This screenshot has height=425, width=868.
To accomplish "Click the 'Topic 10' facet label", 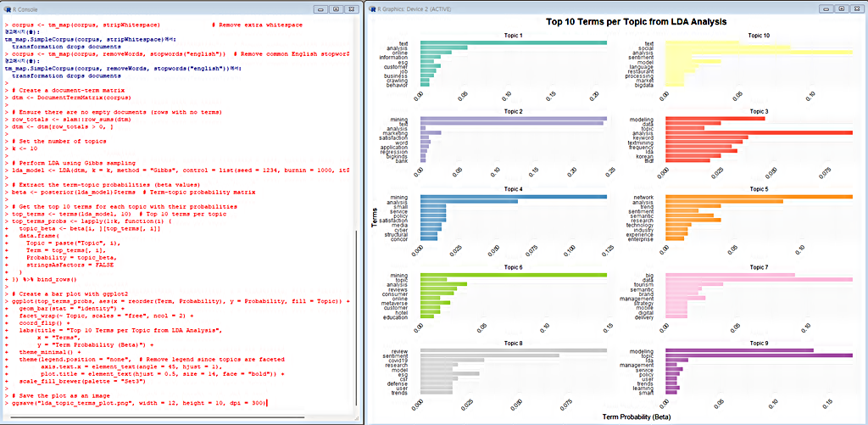I will click(759, 36).
